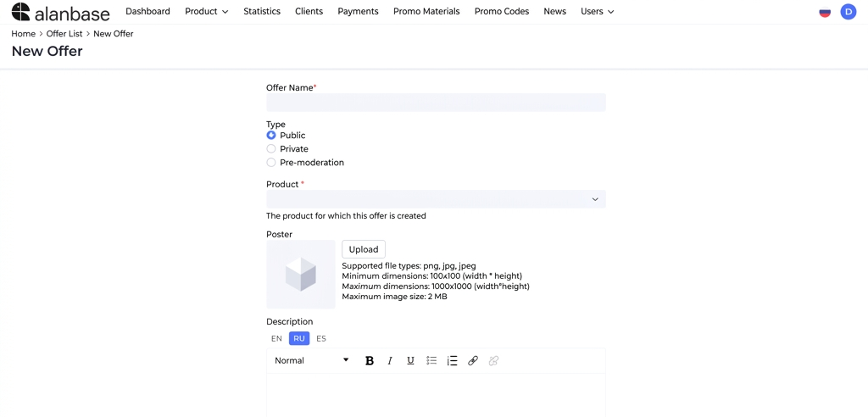
Task: Click the Upload poster button
Action: [363, 249]
